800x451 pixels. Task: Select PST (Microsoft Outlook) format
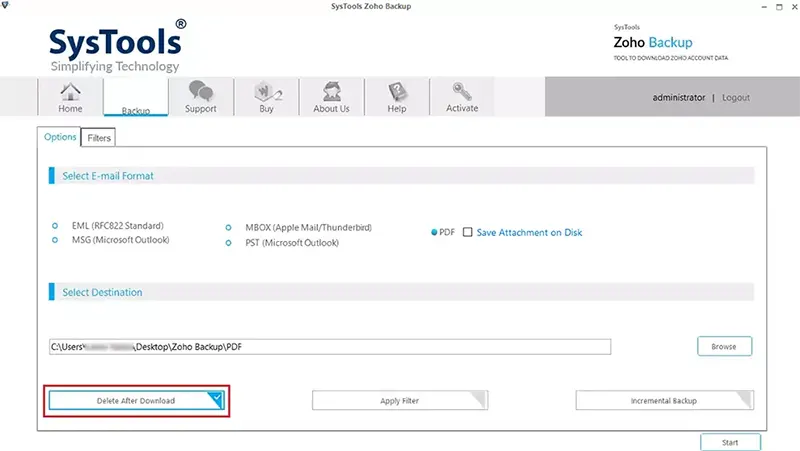(x=229, y=243)
